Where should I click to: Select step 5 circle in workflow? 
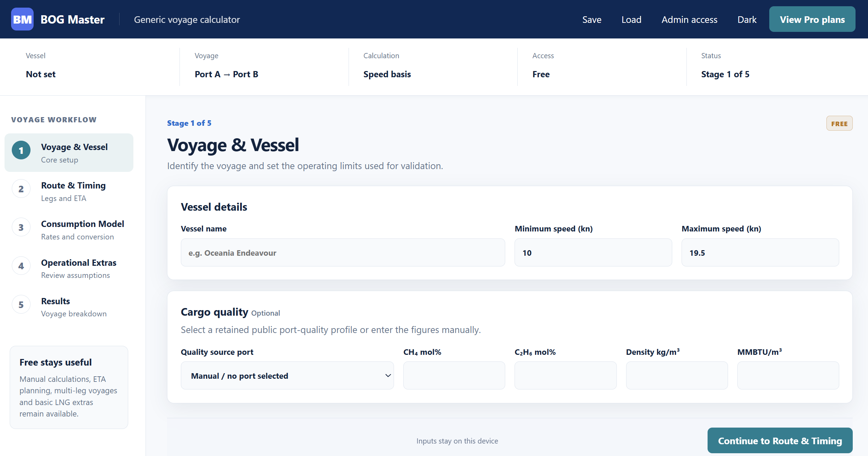pyautogui.click(x=21, y=305)
